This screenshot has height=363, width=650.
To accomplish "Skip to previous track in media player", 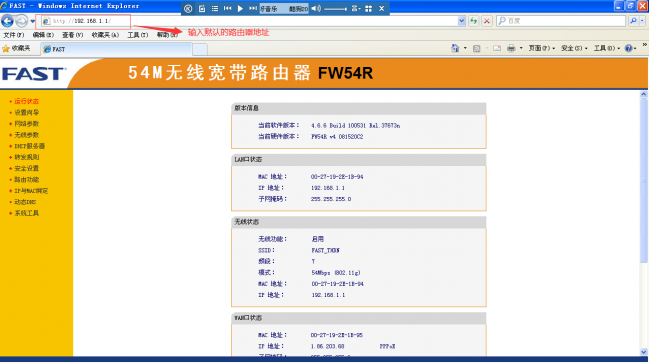I will coord(228,8).
